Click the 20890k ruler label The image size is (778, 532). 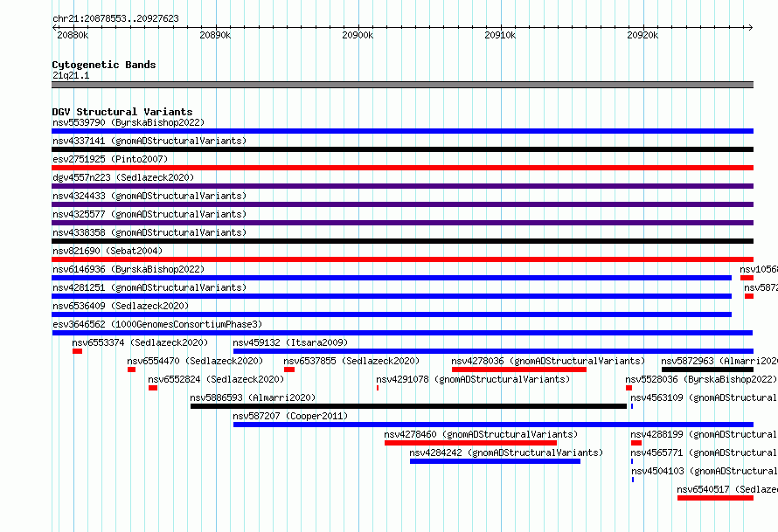pyautogui.click(x=215, y=35)
